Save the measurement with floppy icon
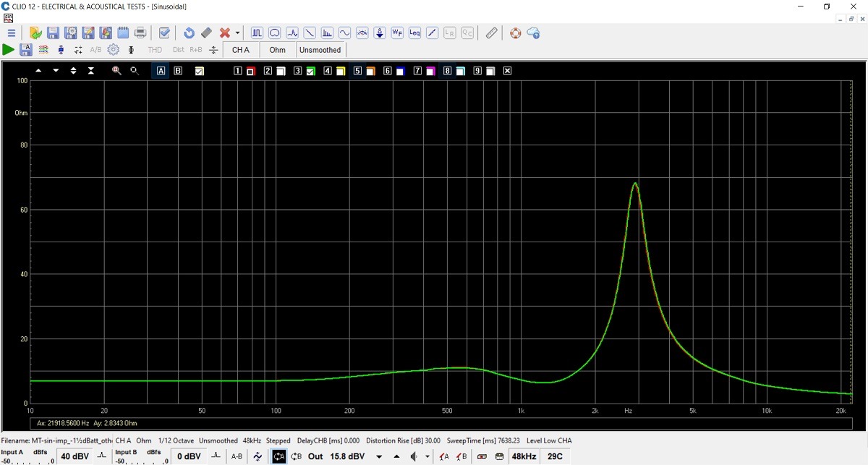 tap(53, 33)
